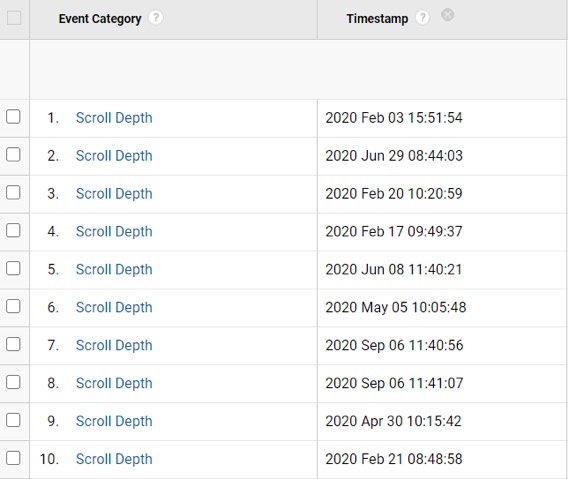Click Scroll Depth in row 9
The width and height of the screenshot is (568, 479).
(114, 421)
